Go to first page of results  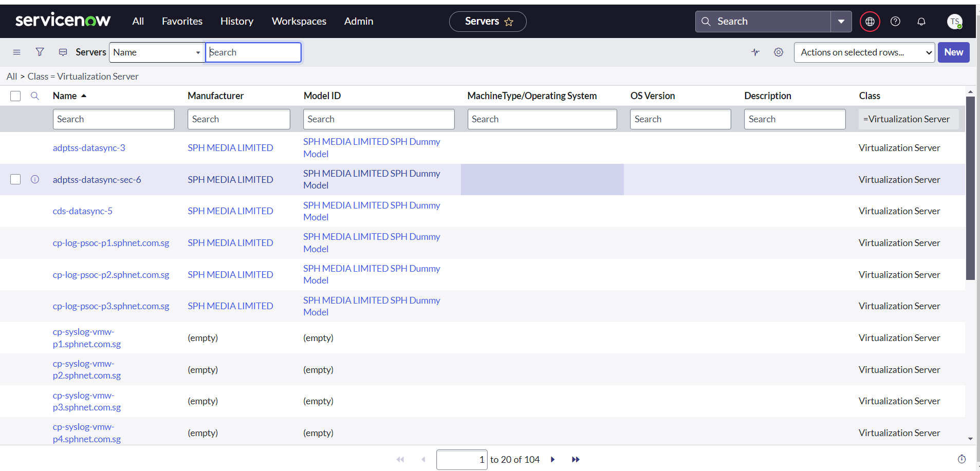(400, 460)
